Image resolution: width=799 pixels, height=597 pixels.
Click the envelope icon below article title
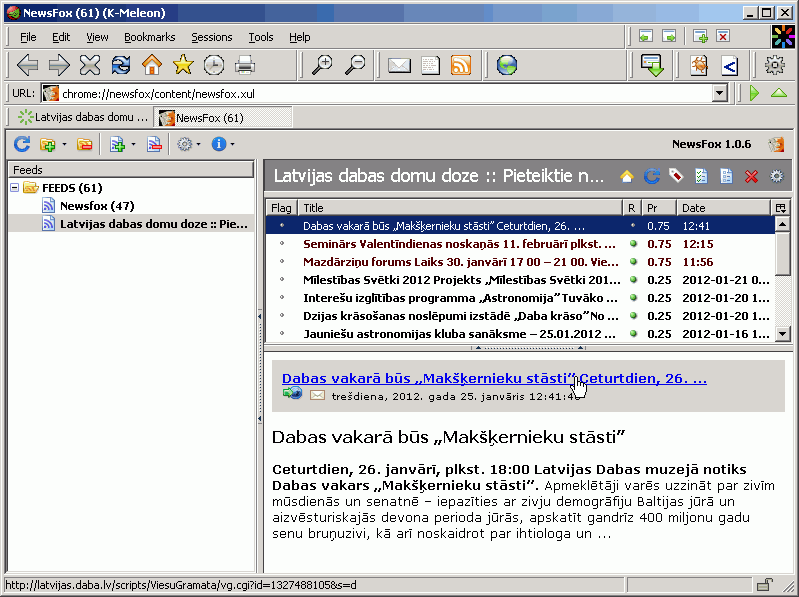click(x=317, y=395)
